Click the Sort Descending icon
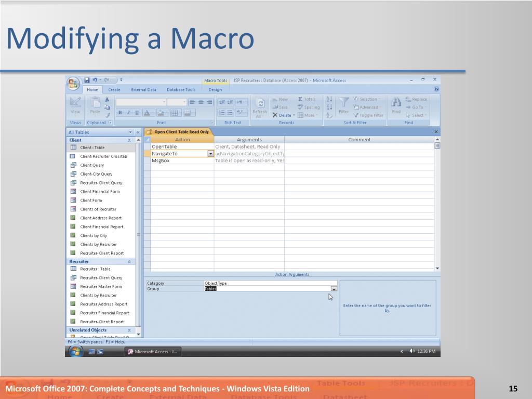This screenshot has height=399, width=532. click(x=329, y=107)
